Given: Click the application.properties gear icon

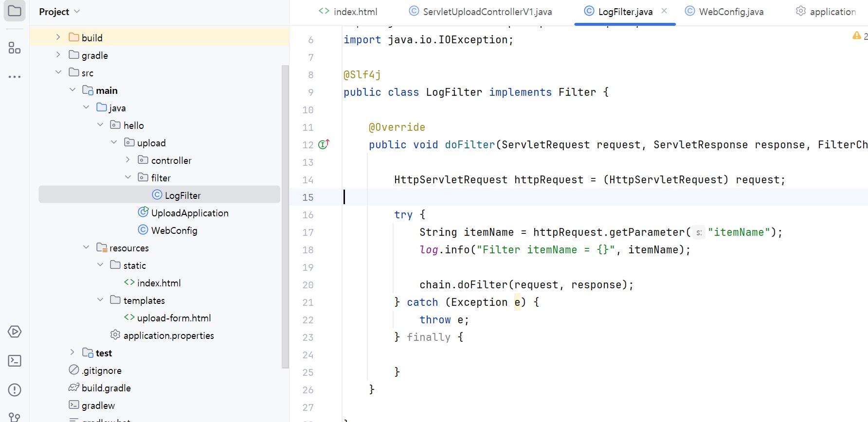Looking at the screenshot, I should [115, 335].
